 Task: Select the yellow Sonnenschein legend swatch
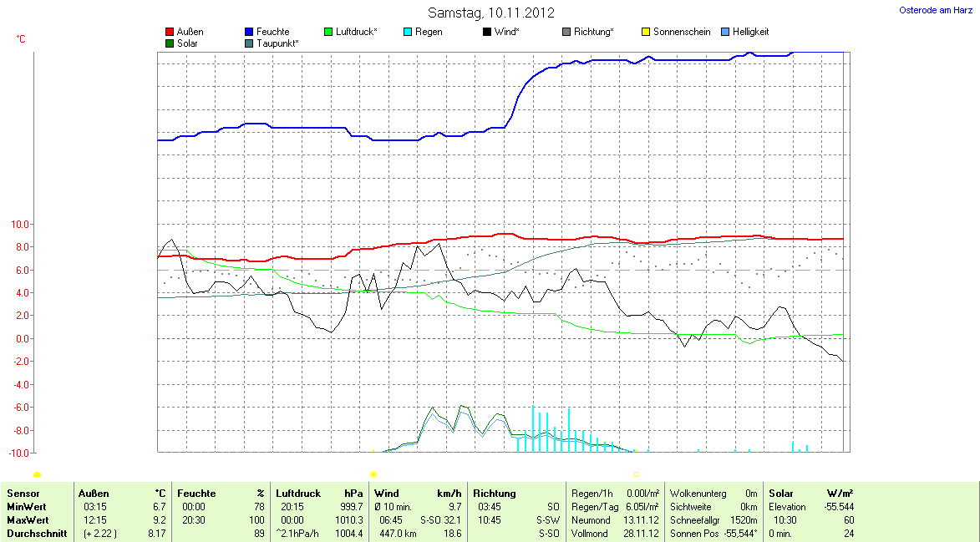pyautogui.click(x=646, y=32)
